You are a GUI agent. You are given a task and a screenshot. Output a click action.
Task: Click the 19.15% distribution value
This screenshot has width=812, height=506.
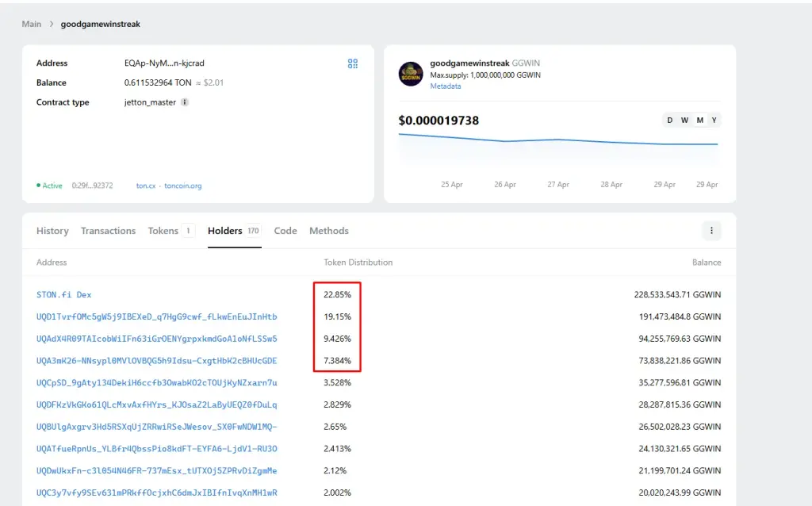337,316
